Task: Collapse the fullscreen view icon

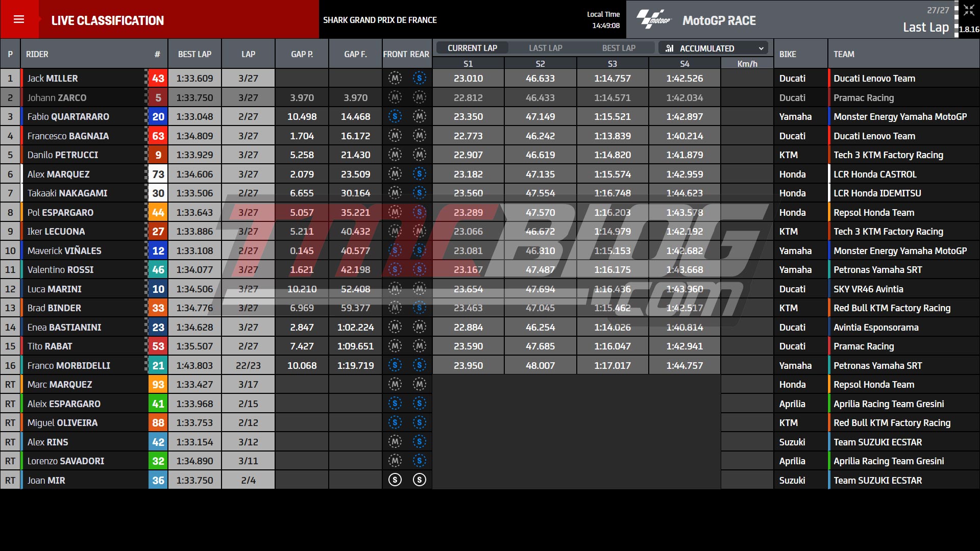Action: 969,10
